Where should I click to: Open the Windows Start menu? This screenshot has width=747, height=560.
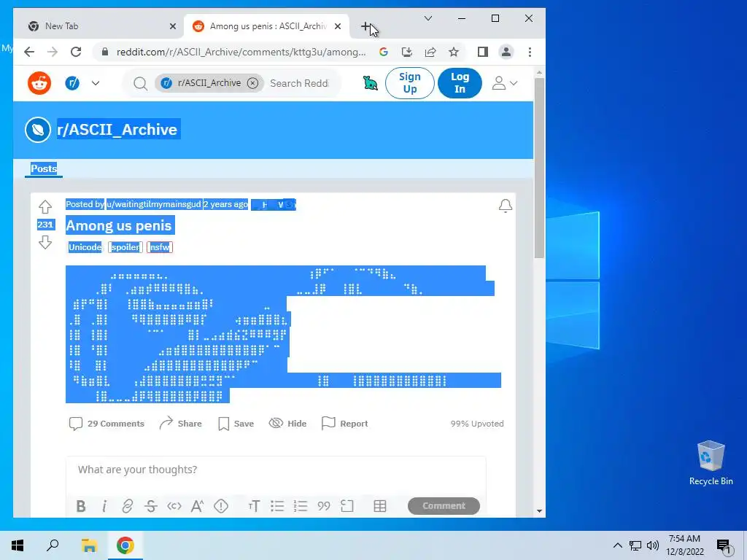tap(18, 545)
